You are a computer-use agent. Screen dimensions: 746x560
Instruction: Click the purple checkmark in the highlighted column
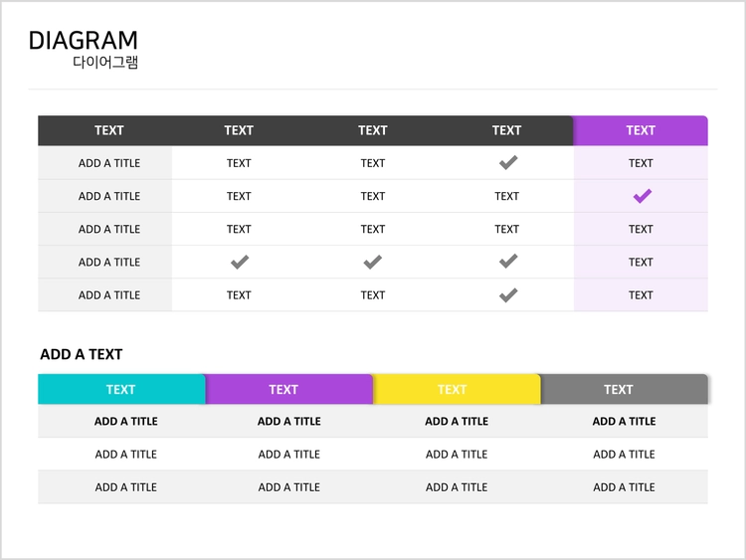(x=642, y=196)
